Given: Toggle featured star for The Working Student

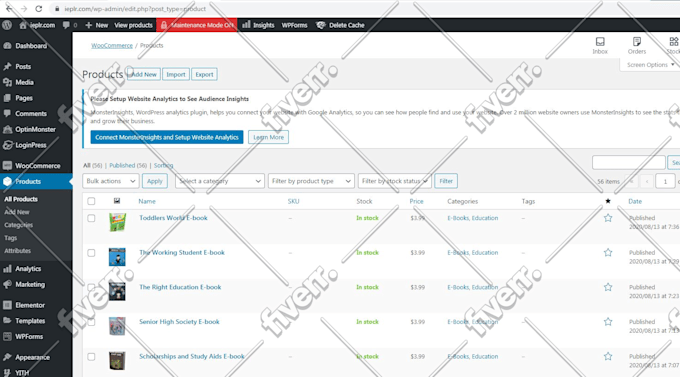Looking at the screenshot, I should pyautogui.click(x=608, y=252).
